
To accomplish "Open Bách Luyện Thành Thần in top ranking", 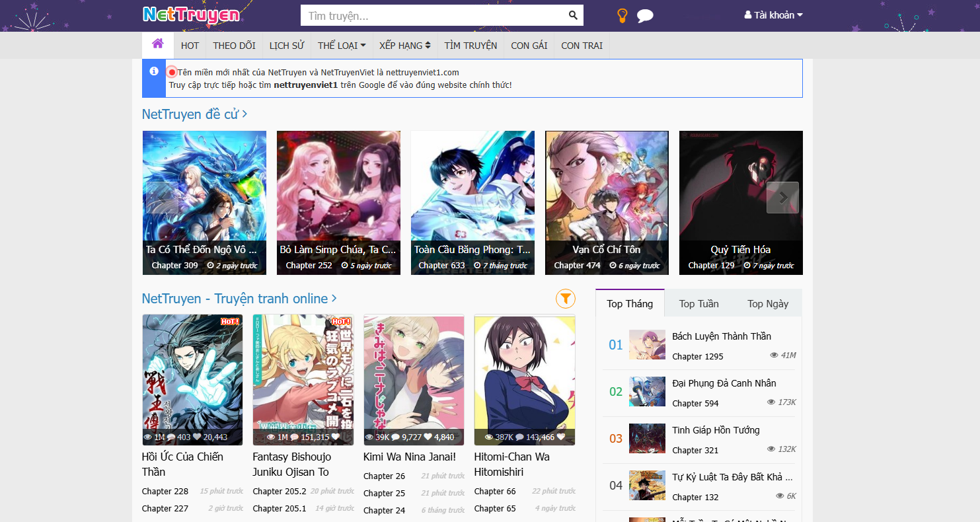I will (721, 336).
